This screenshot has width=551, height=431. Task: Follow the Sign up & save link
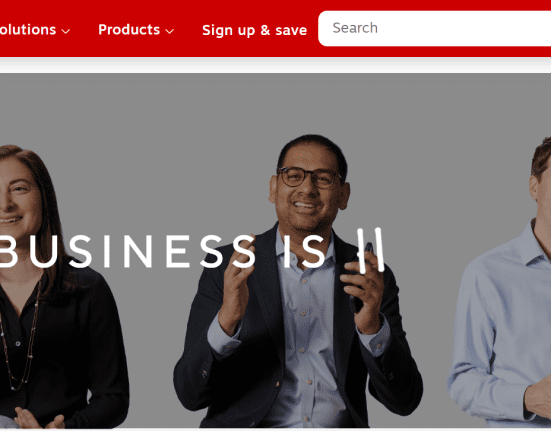254,30
